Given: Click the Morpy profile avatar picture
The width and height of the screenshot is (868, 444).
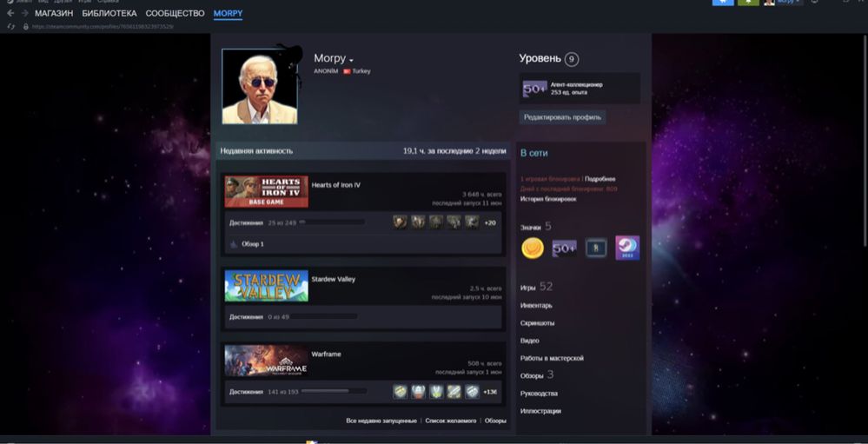Looking at the screenshot, I should (x=260, y=86).
